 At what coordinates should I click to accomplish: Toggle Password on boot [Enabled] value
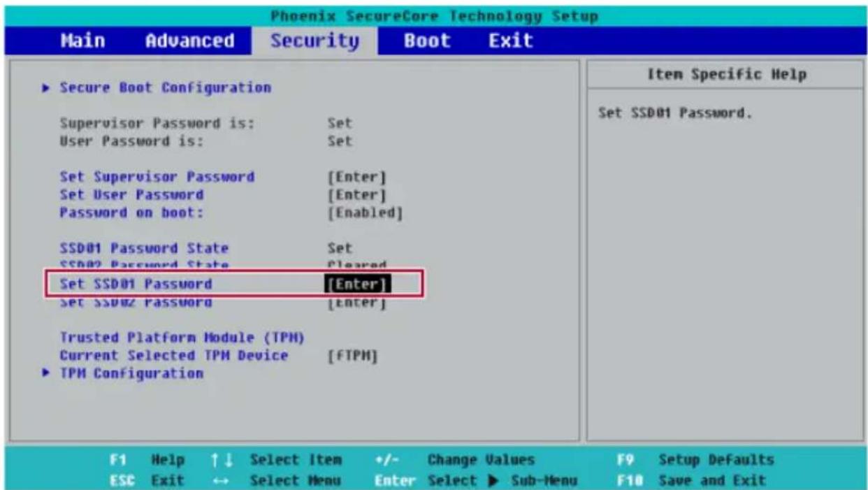coord(366,212)
